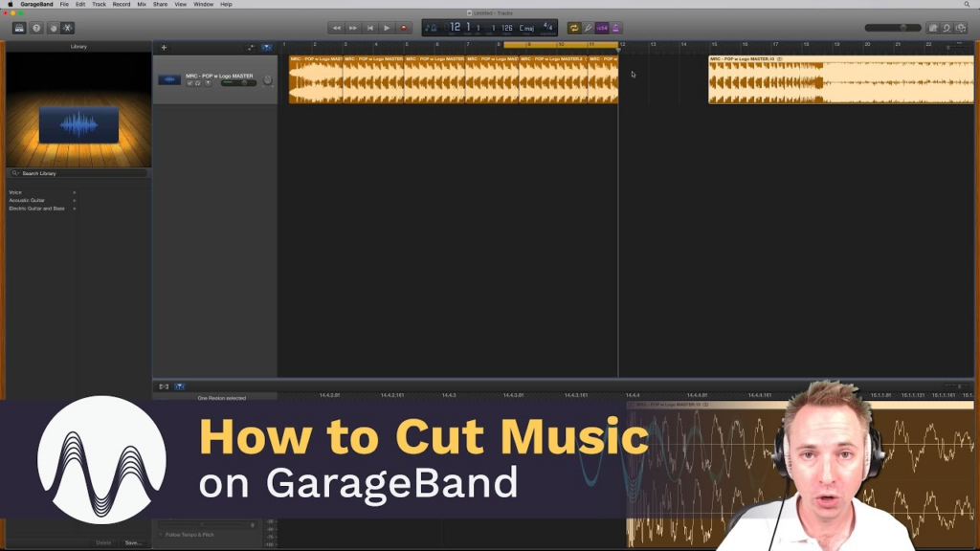
Task: Open the View menu
Action: point(181,5)
